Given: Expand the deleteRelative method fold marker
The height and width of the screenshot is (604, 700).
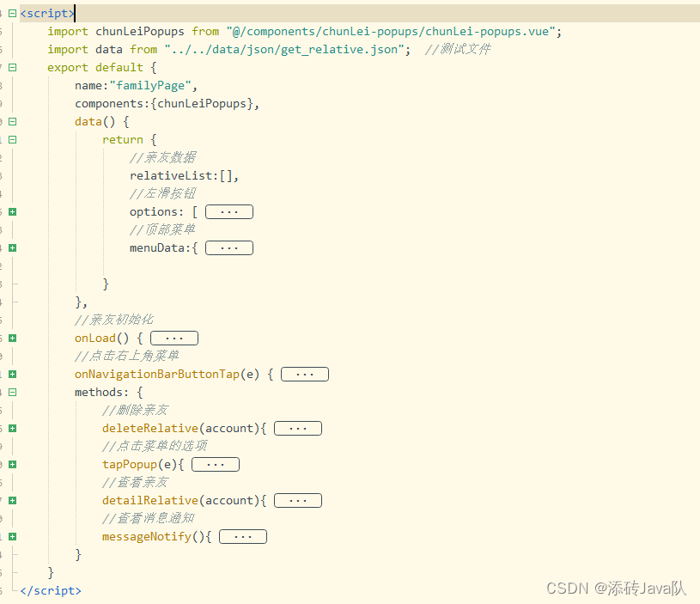Looking at the screenshot, I should [13, 428].
